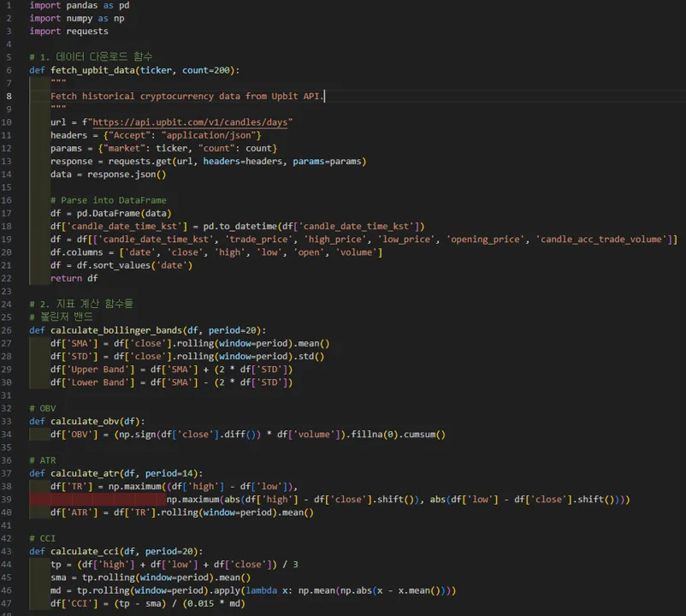Click requests.get call on line 13
This screenshot has width=686, height=616.
pos(237,162)
